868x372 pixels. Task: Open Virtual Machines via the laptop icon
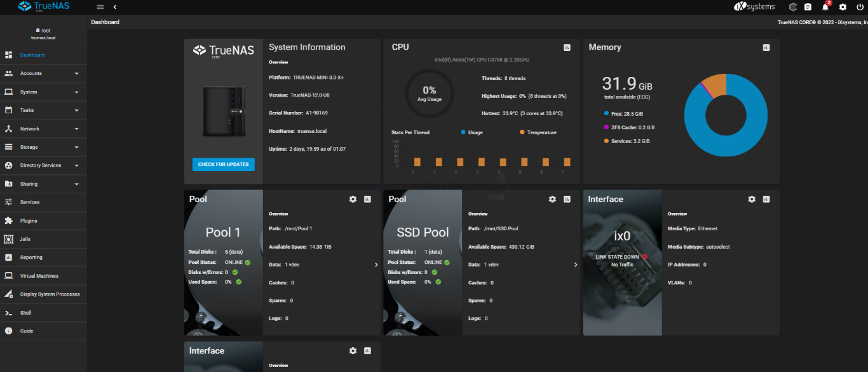point(8,276)
